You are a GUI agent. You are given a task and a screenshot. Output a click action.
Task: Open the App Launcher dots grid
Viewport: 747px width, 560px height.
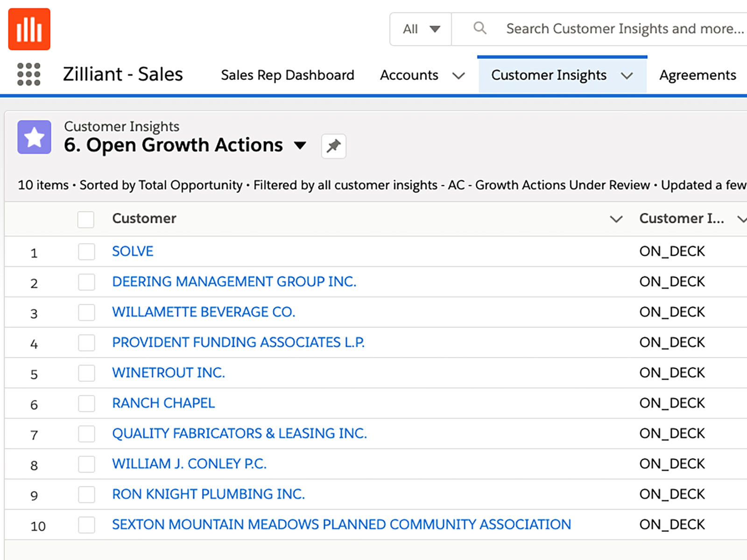tap(28, 75)
